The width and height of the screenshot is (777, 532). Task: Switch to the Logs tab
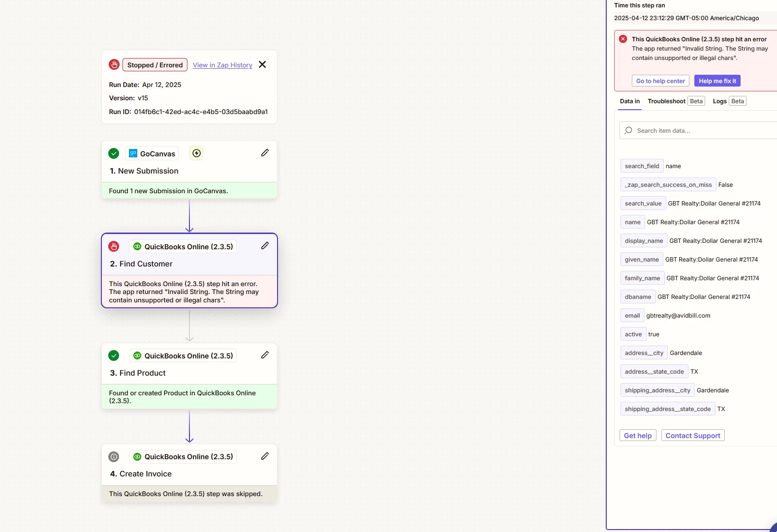(729, 101)
